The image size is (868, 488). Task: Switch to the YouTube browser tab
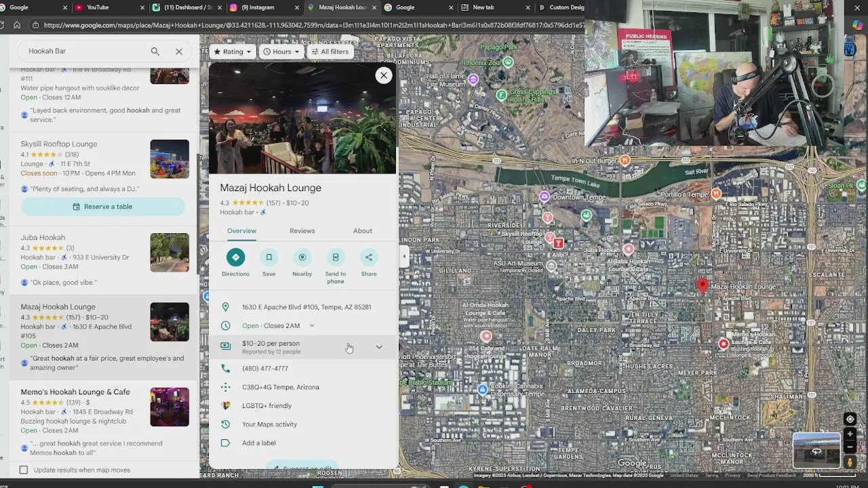pyautogui.click(x=110, y=7)
